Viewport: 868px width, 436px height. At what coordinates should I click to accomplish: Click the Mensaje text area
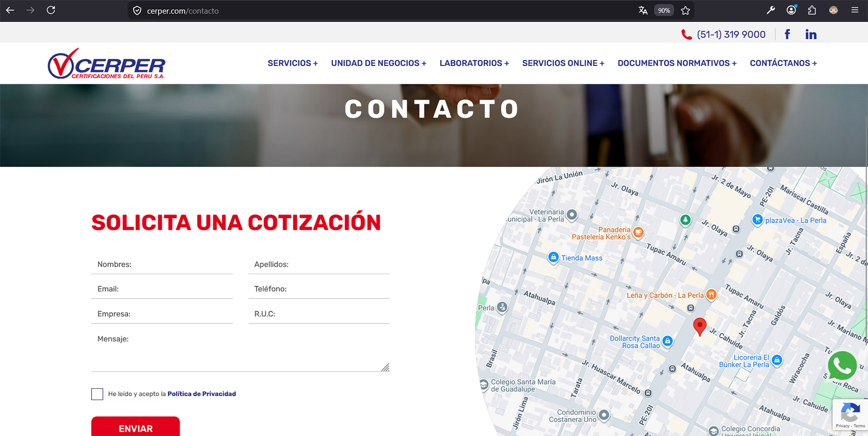240,351
